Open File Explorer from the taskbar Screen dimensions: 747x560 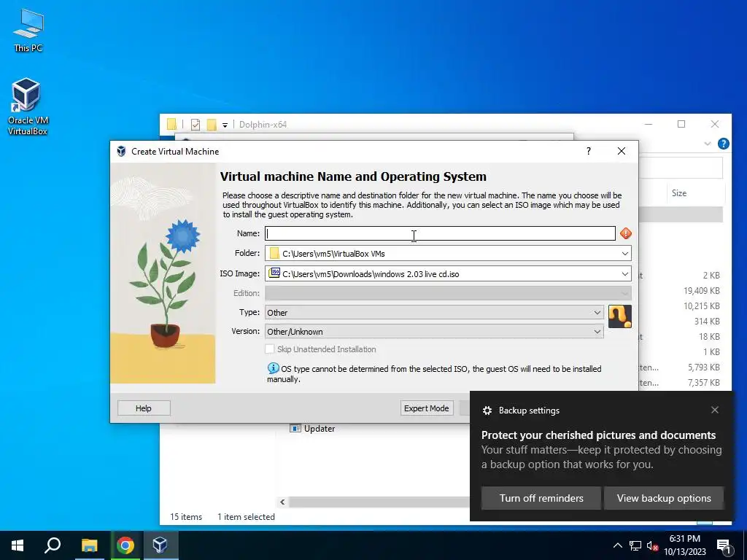(89, 545)
